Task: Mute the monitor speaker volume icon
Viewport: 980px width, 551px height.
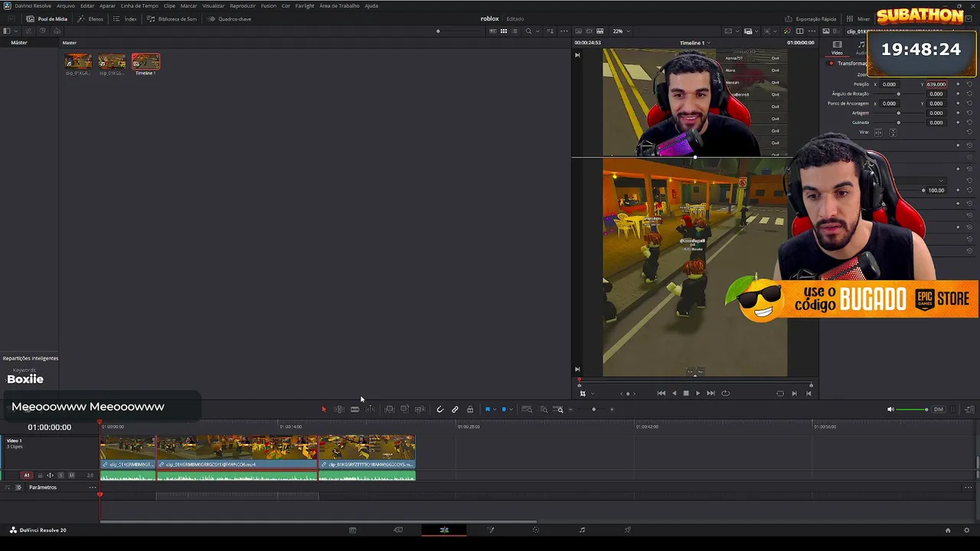Action: 890,409
